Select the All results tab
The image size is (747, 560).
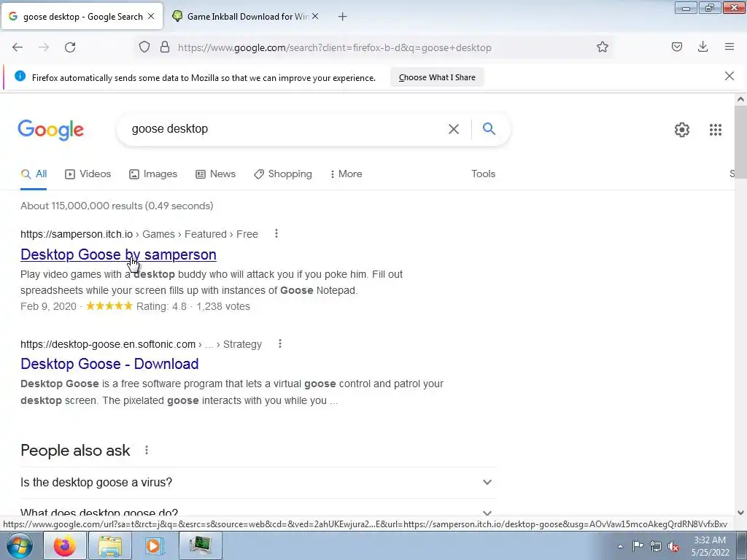[34, 174]
